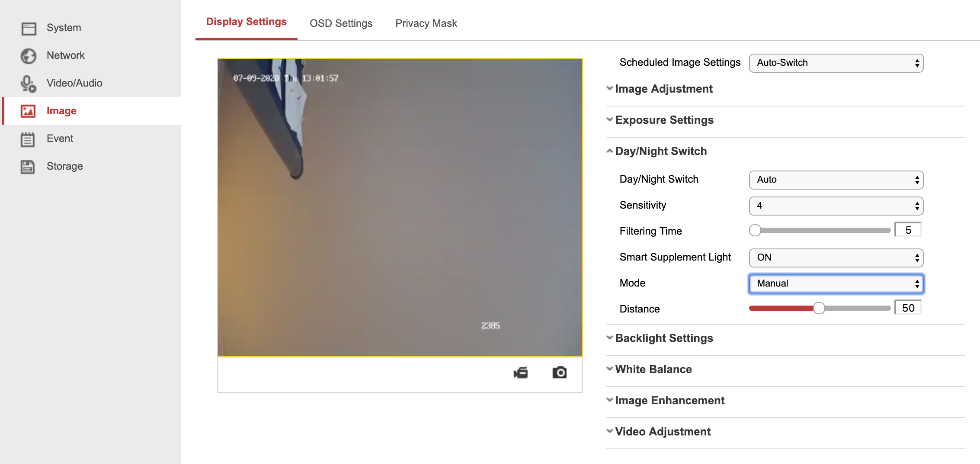Open the Sensitivity dropdown

point(836,206)
